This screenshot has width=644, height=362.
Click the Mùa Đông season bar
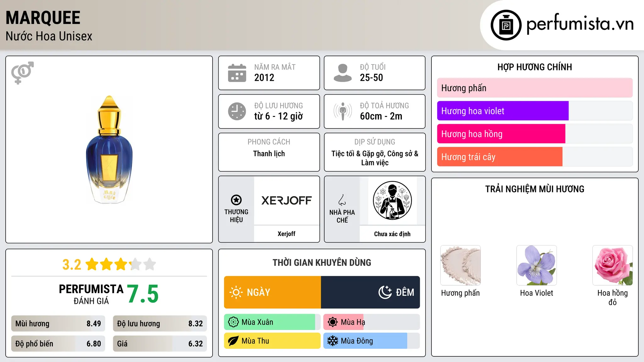coord(372,341)
